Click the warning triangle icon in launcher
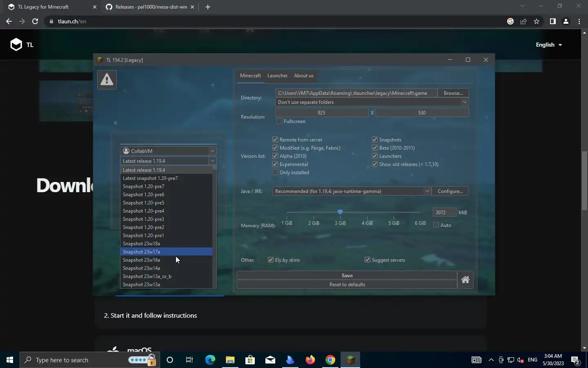The image size is (588, 368). point(107,79)
